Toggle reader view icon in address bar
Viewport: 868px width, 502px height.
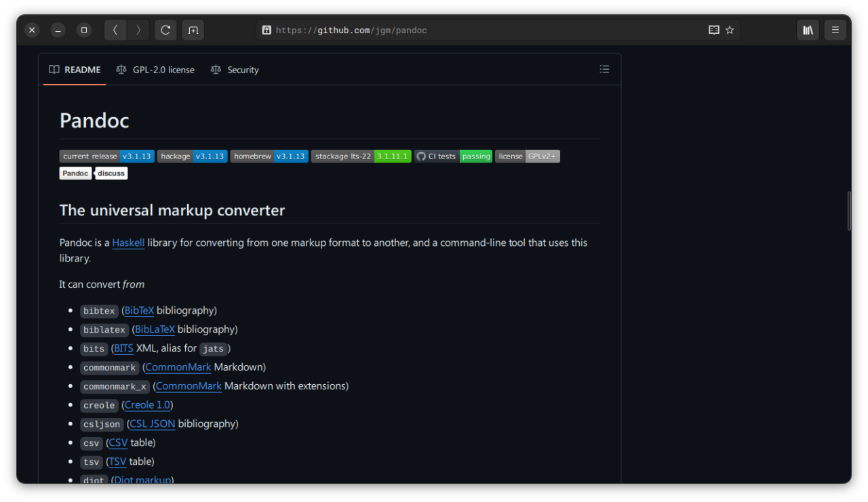pos(713,30)
